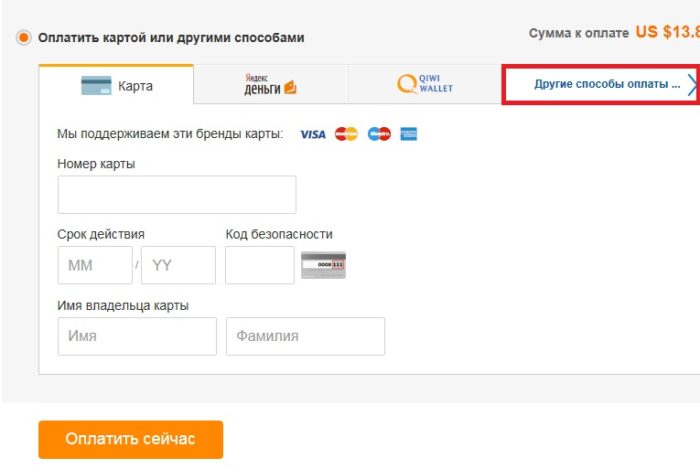Viewport: 700px width, 469px height.
Task: Click the MasterCard brand logo
Action: (346, 134)
